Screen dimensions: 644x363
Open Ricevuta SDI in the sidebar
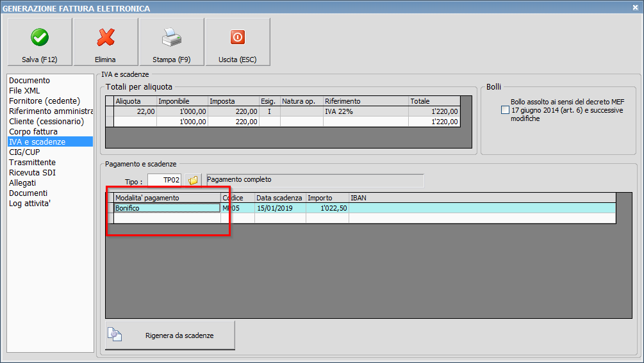50,173
